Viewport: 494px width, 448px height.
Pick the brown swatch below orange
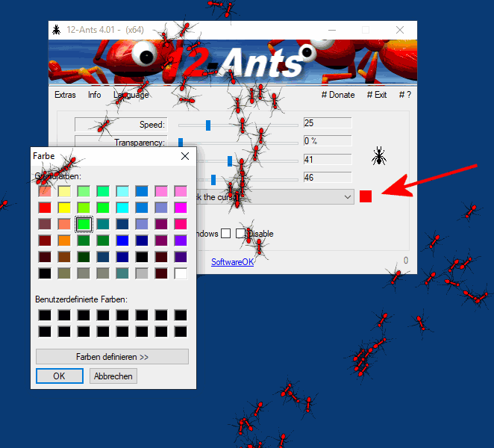pyautogui.click(x=64, y=257)
